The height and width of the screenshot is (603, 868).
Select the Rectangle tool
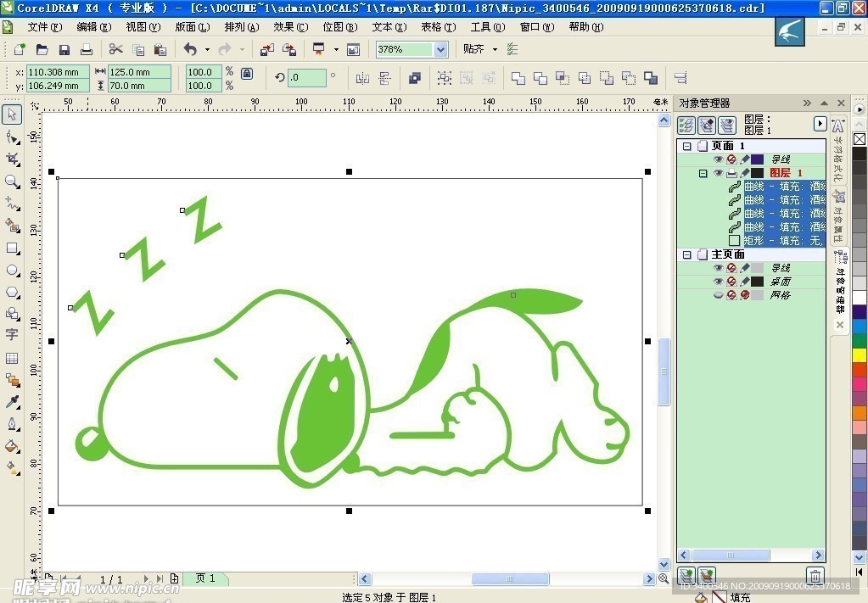click(12, 248)
